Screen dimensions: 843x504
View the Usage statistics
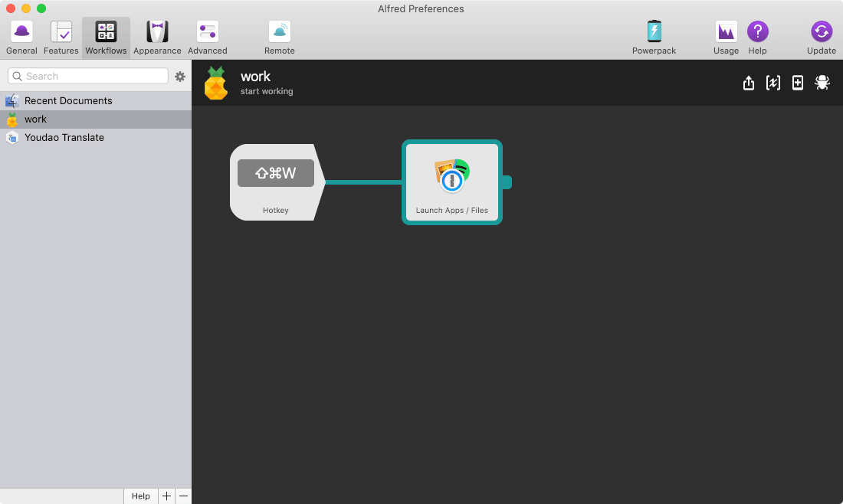click(726, 38)
